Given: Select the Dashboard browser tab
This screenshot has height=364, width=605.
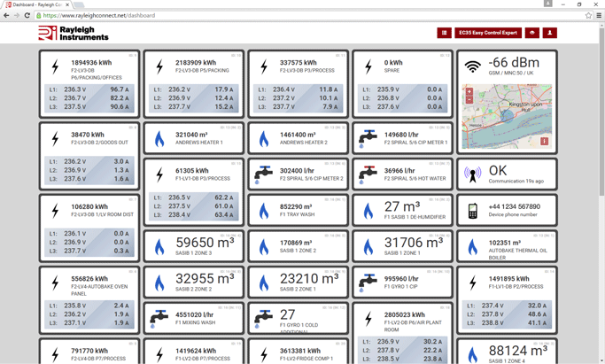Looking at the screenshot, I should point(37,4).
